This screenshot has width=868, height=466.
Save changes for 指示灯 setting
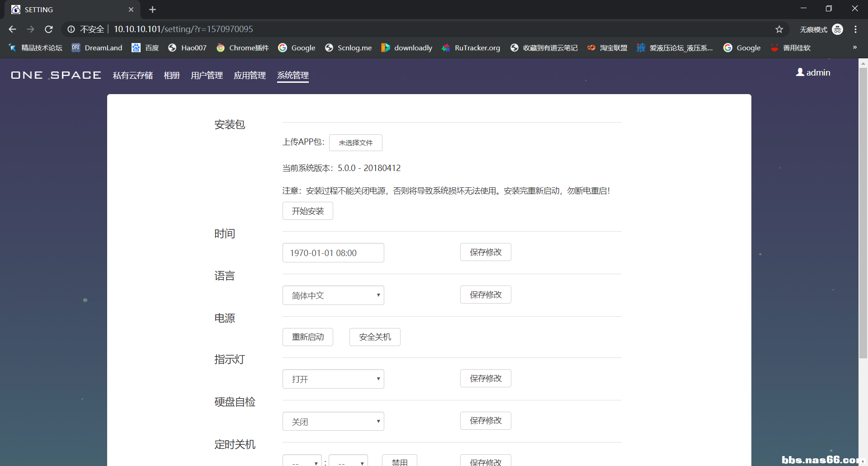486,378
